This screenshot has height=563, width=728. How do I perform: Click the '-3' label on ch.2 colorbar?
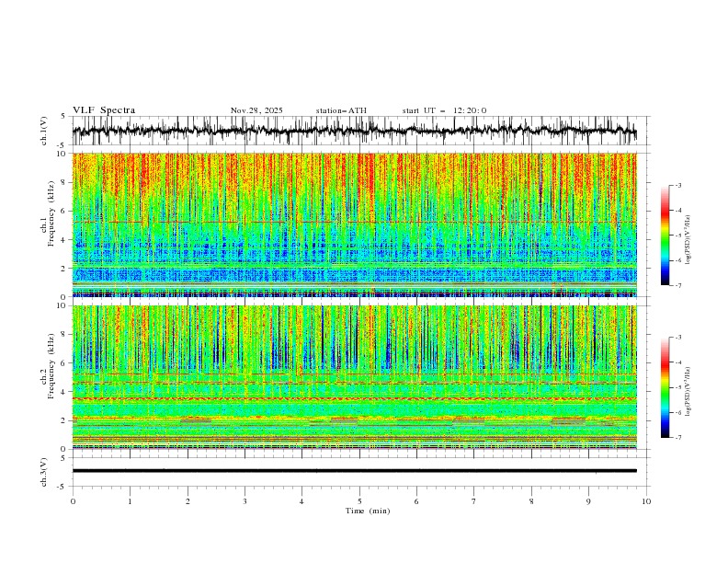(x=677, y=338)
